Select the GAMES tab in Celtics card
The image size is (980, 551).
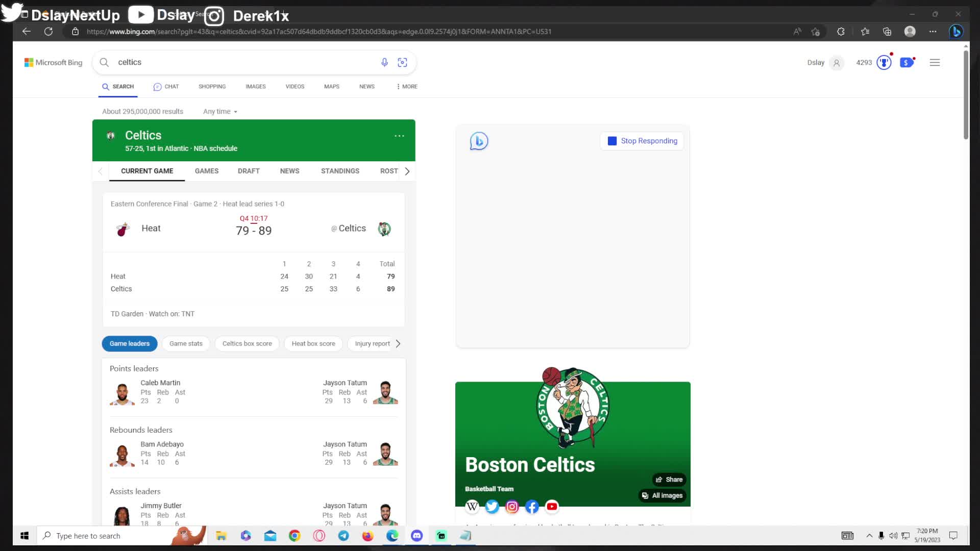(207, 171)
